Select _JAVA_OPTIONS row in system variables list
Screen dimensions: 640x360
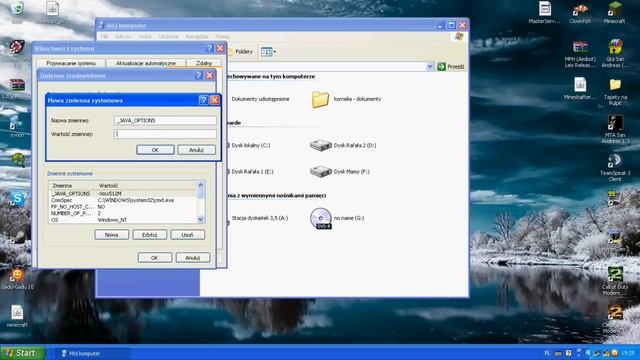tap(123, 193)
